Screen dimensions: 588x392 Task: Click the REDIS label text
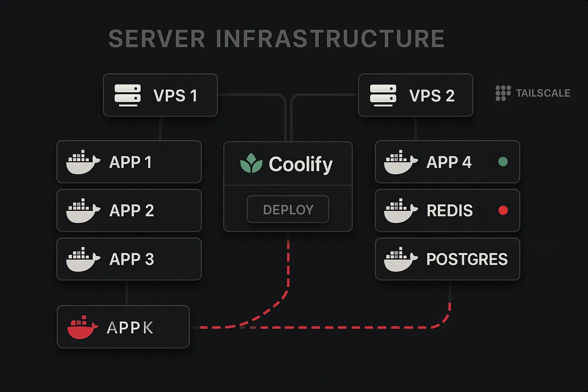click(x=450, y=211)
